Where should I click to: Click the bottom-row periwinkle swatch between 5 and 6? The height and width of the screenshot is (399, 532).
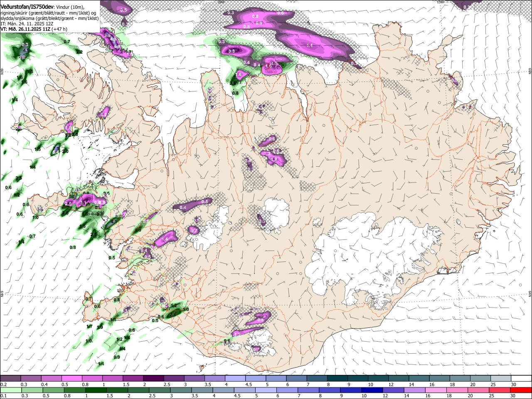pos(265,390)
